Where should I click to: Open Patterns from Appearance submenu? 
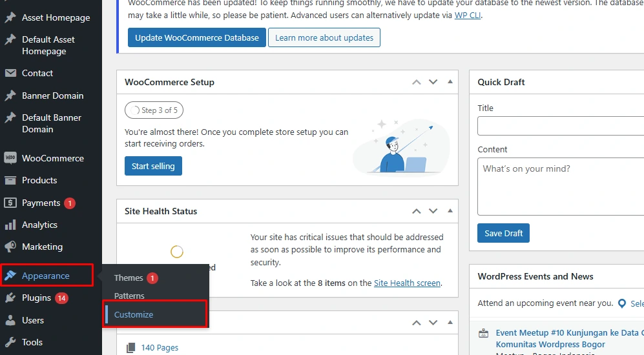pyautogui.click(x=129, y=296)
